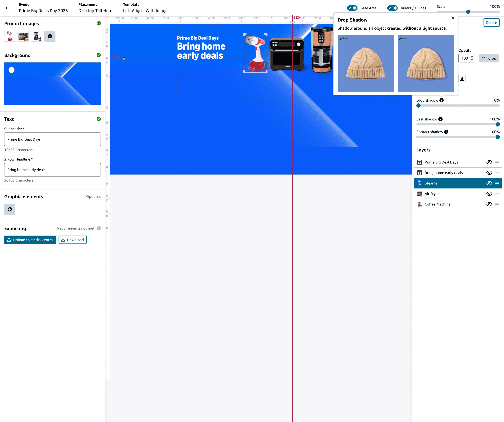This screenshot has height=422, width=504.
Task: Open the Contact shadow info tooltip
Action: point(446,132)
